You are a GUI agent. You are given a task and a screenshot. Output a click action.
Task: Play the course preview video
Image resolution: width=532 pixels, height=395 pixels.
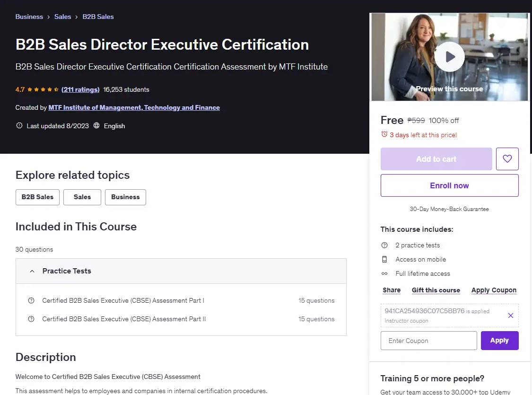click(x=450, y=57)
